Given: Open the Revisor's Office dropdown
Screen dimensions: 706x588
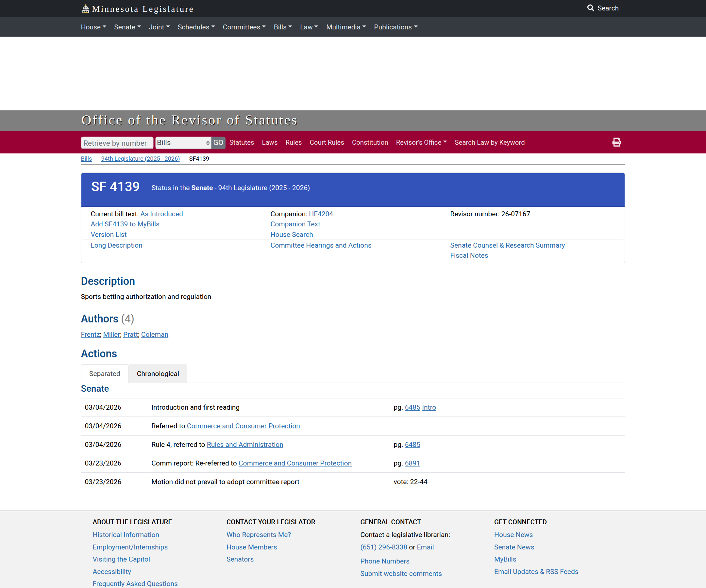Looking at the screenshot, I should [421, 142].
